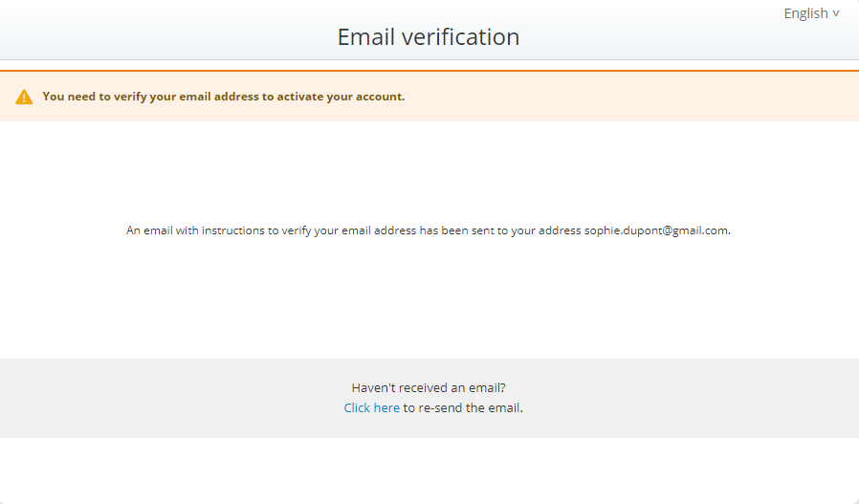Click the word 'here' in resend link
Image resolution: width=859 pixels, height=504 pixels.
pos(386,407)
